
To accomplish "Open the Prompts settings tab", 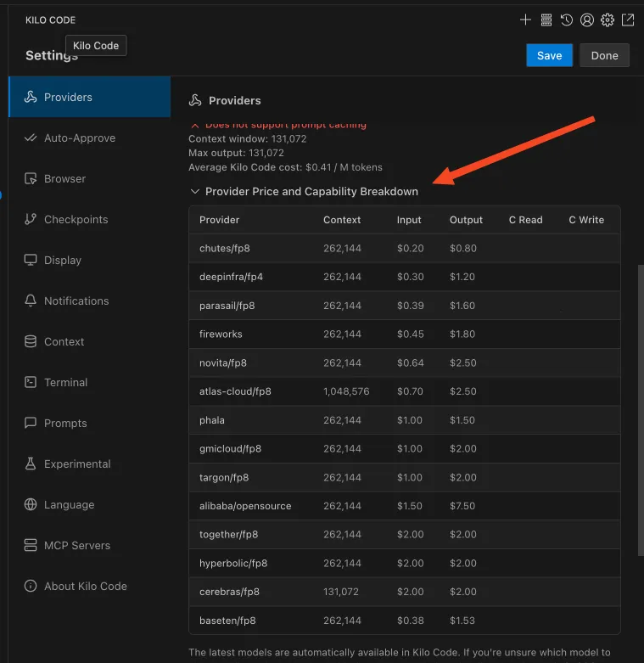I will (65, 423).
